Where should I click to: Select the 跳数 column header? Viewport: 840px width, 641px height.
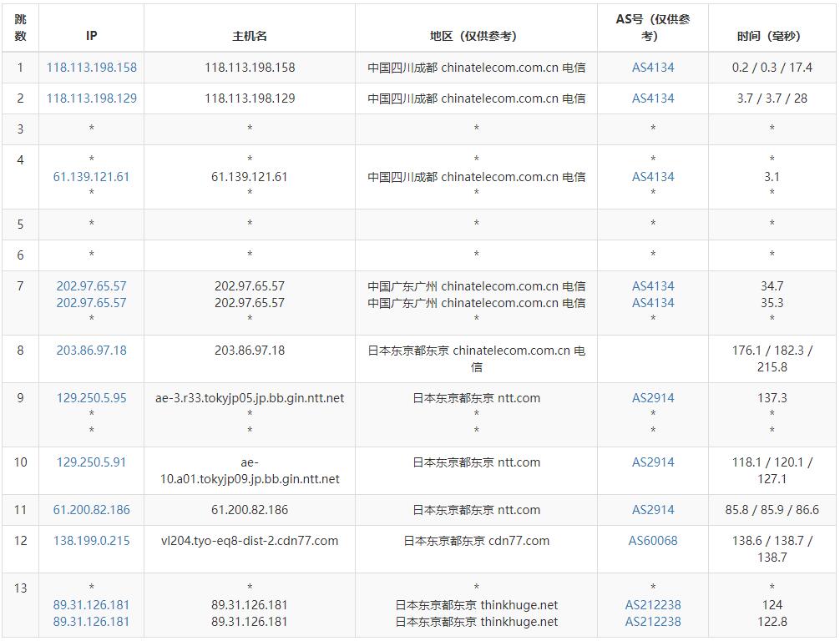20,28
